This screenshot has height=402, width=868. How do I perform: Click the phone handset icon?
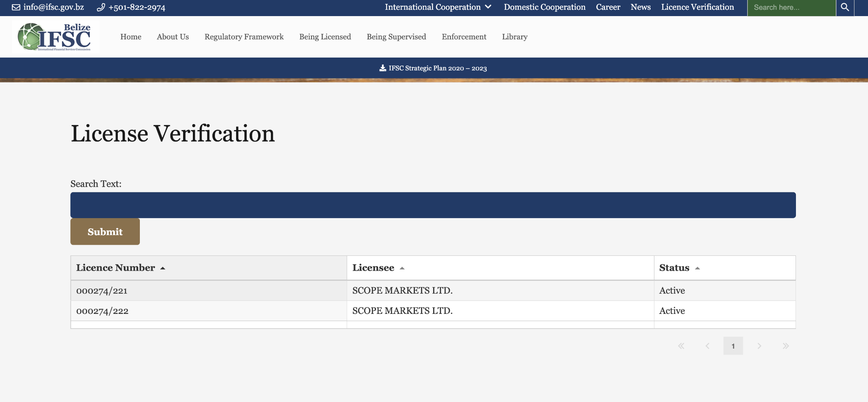pyautogui.click(x=101, y=7)
